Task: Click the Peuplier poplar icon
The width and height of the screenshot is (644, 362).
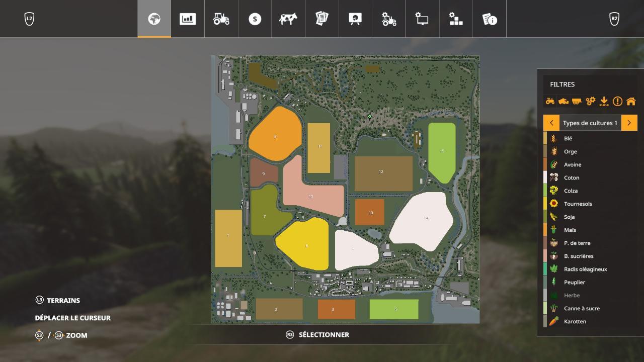Action: [x=554, y=282]
